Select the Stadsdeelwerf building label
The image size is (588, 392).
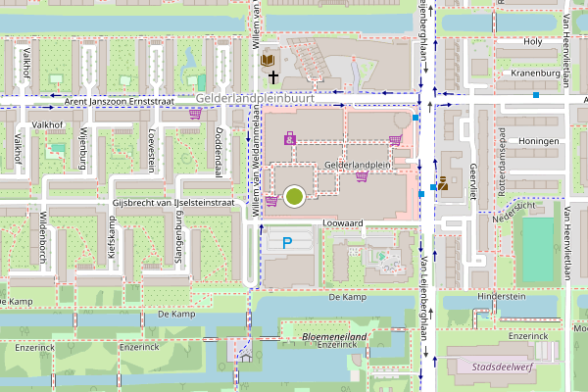[x=503, y=367]
